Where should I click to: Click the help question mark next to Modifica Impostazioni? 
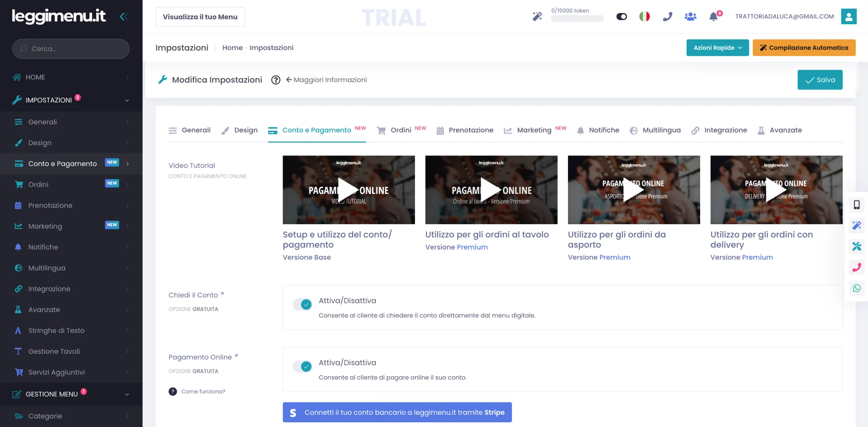coord(276,80)
